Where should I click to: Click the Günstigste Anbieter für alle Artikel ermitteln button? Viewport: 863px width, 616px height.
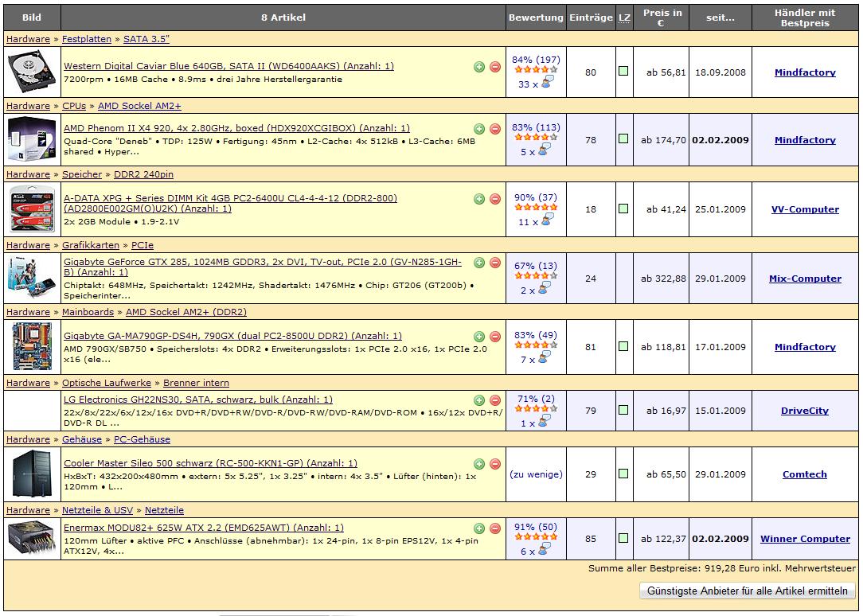click(747, 591)
